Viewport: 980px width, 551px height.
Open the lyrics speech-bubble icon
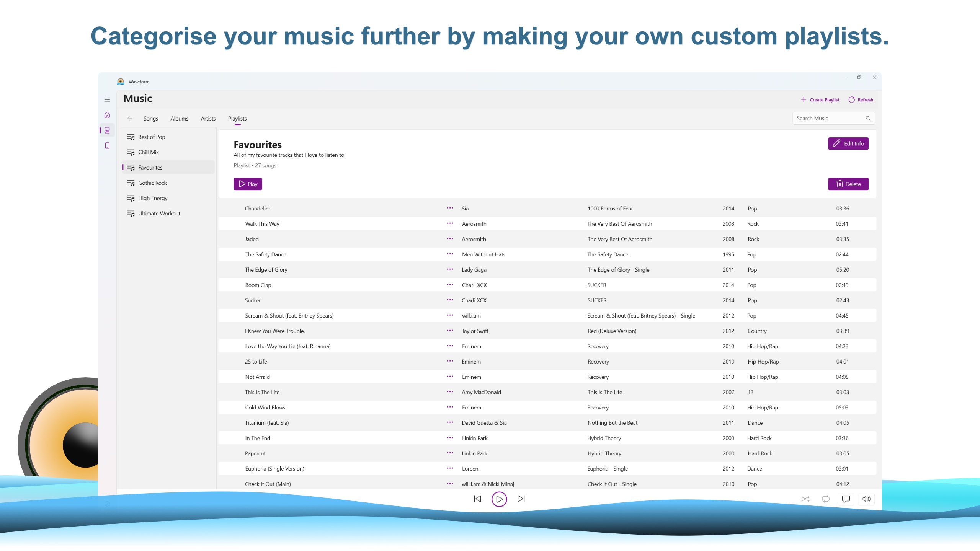click(x=846, y=499)
